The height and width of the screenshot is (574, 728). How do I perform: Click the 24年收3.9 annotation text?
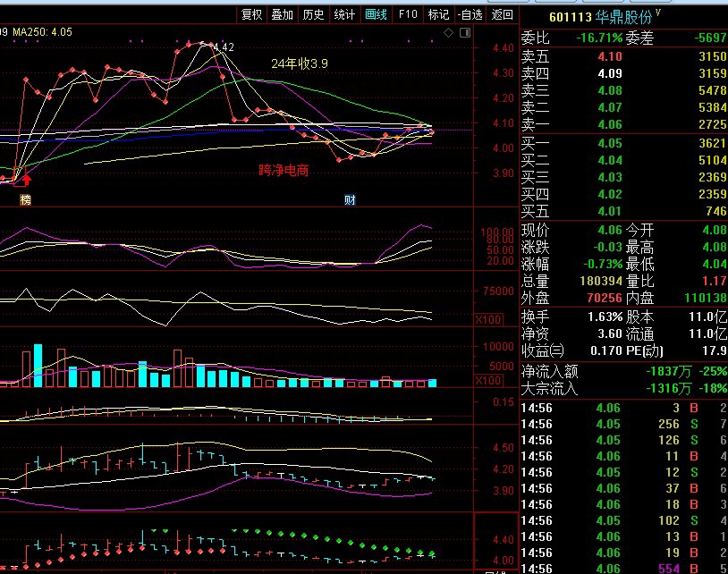point(300,63)
